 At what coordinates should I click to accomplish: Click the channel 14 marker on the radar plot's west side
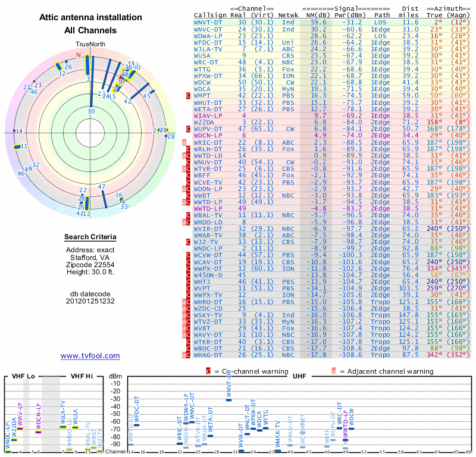(19, 131)
